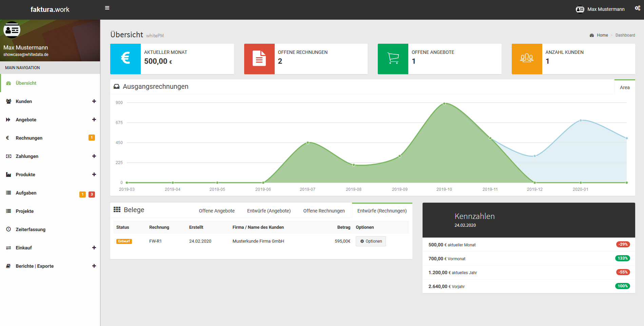This screenshot has width=644, height=326.
Task: Open Projekte in main navigation
Action: (x=50, y=211)
